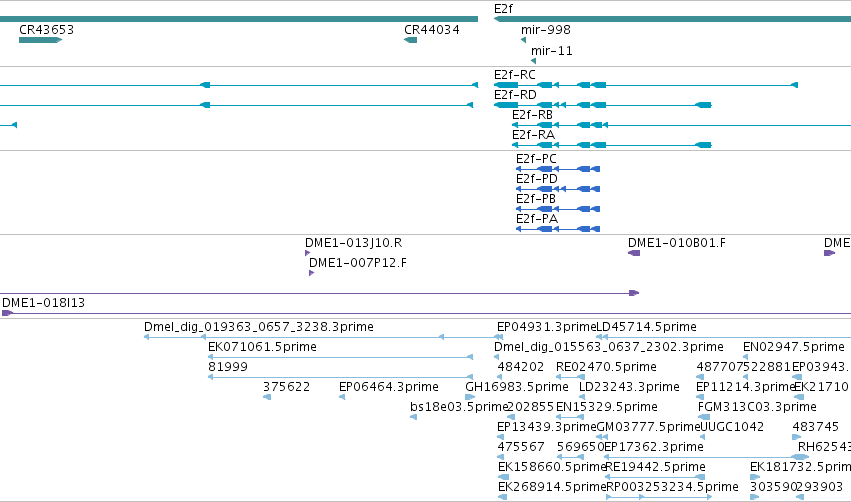This screenshot has width=851, height=502.
Task: Select the EP17362.3prime label
Action: coord(653,447)
